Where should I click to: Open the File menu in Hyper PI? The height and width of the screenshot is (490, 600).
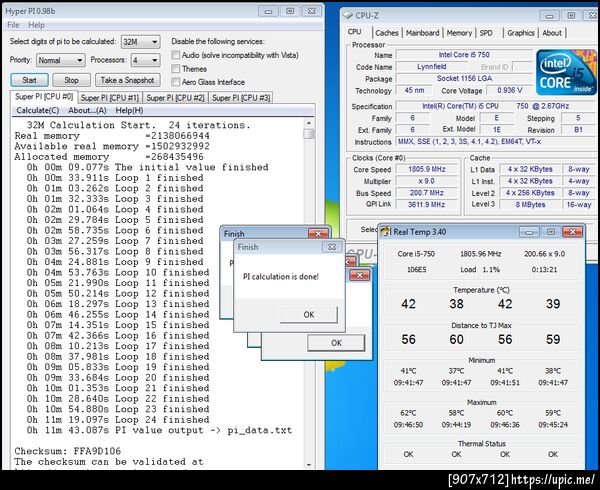click(13, 25)
